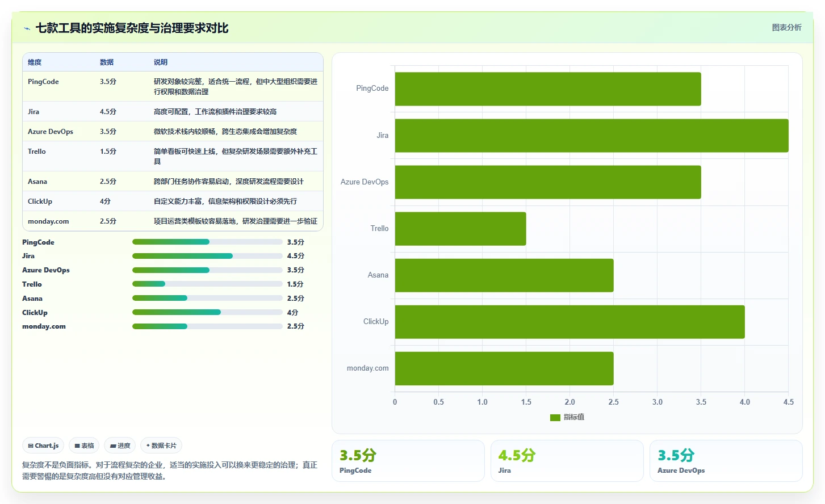Click the Trello bar in chart
Viewport: 825px width, 504px height.
460,229
